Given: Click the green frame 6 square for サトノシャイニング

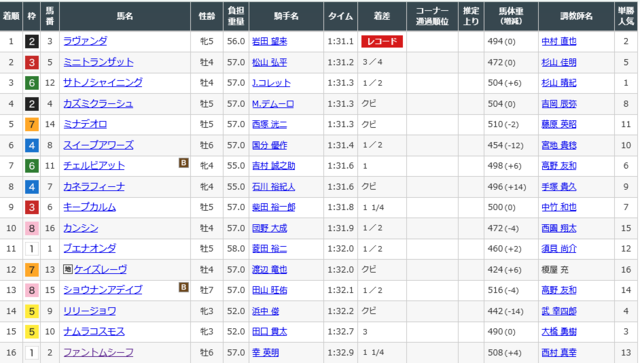Looking at the screenshot, I should click(x=32, y=83).
